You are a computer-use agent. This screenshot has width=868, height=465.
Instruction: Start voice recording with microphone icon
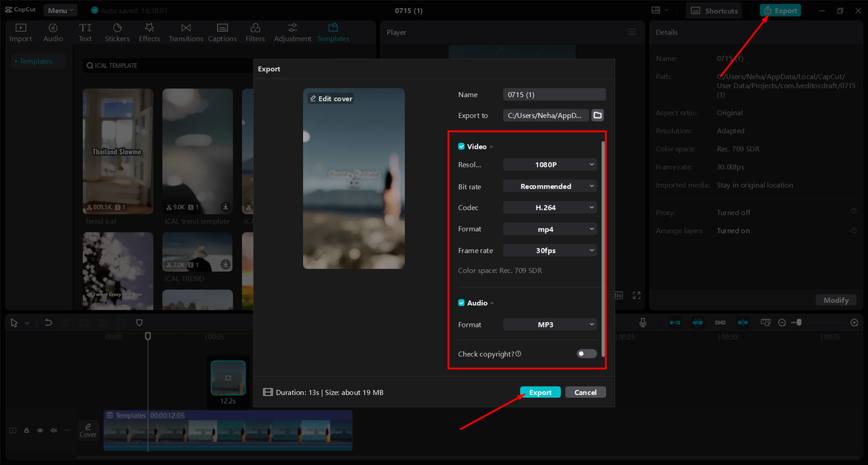[643, 323]
